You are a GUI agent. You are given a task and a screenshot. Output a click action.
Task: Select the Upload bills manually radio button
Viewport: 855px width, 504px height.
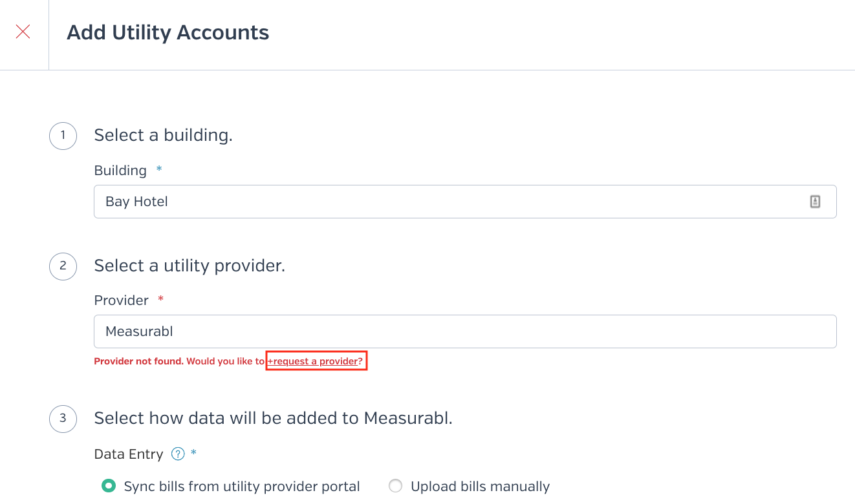[395, 486]
